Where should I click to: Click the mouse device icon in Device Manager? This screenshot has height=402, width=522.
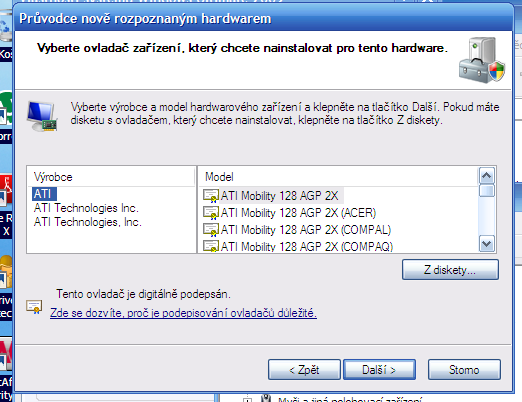[x=266, y=398]
